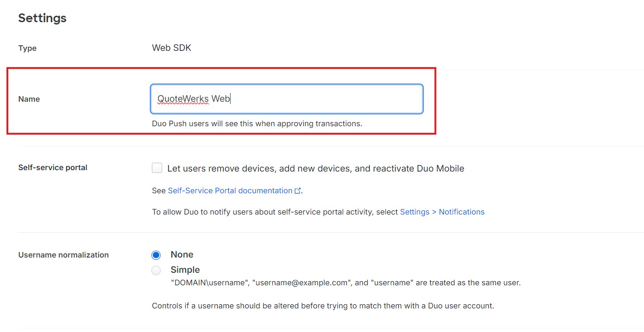This screenshot has height=332, width=644.
Task: Click the "To allow Duo to notify" text
Action: point(275,212)
